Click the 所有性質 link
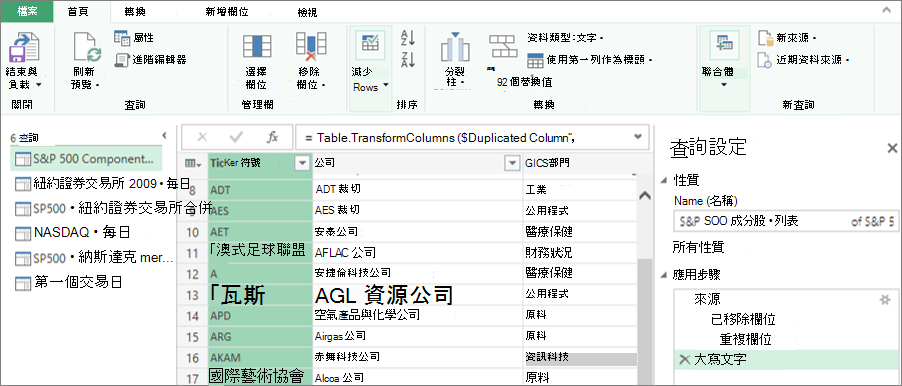This screenshot has width=902, height=386. 698,247
